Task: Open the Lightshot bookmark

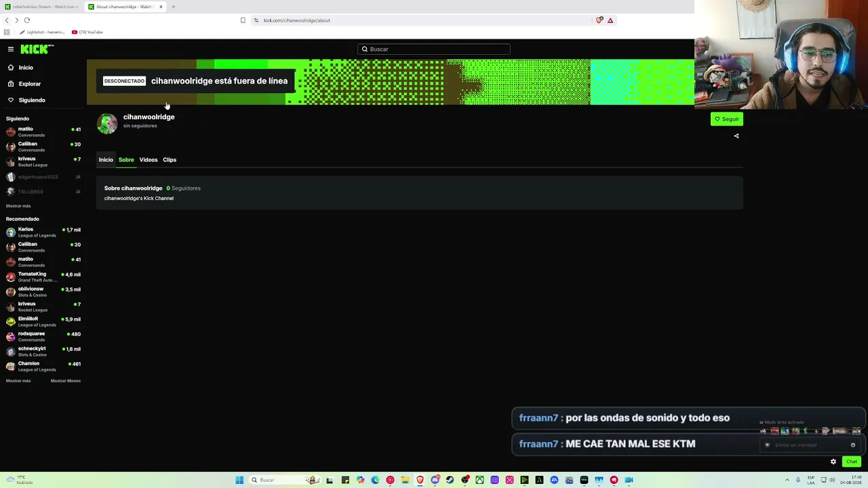Action: pos(42,32)
